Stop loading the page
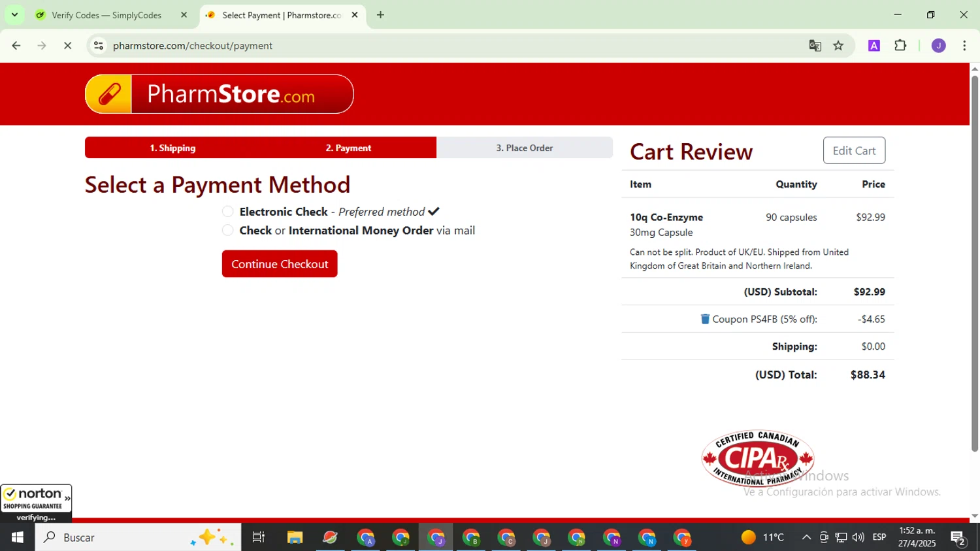The image size is (980, 551). click(x=67, y=46)
